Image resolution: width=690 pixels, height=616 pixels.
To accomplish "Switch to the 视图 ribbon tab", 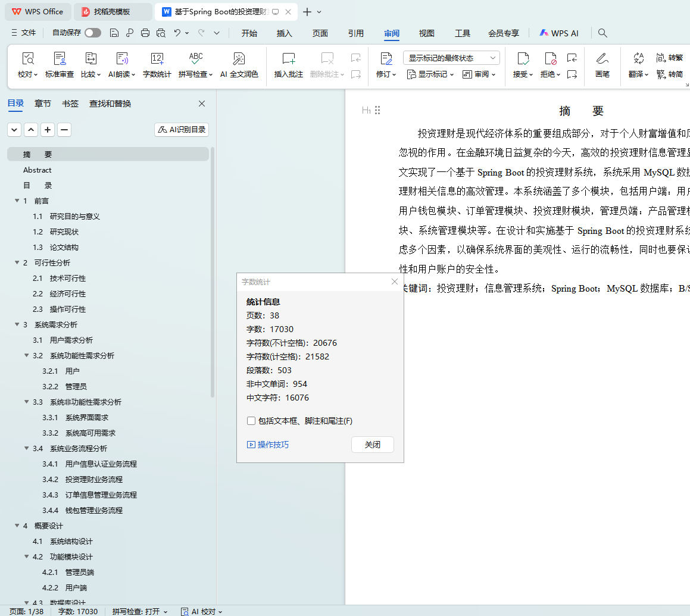I will [x=426, y=33].
